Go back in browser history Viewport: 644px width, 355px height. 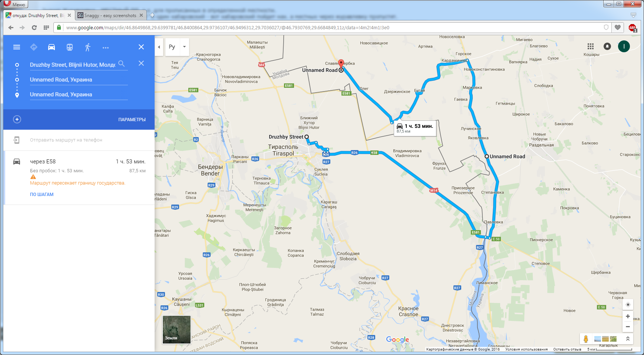[11, 27]
